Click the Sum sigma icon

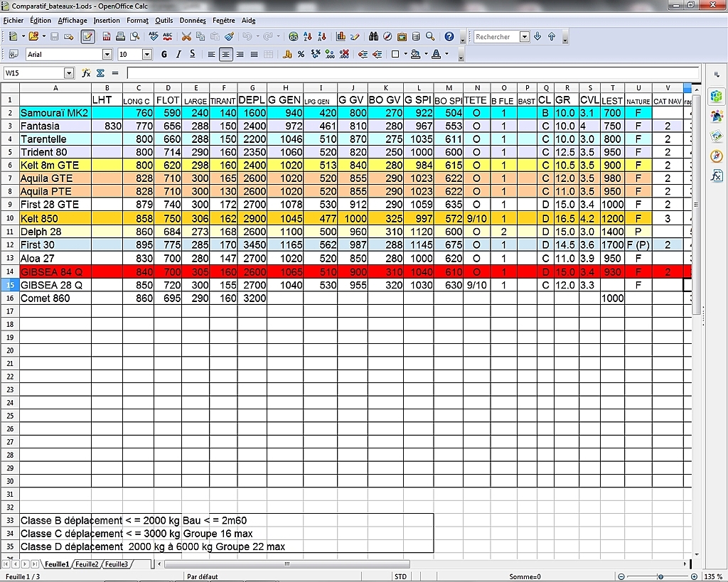pyautogui.click(x=100, y=73)
